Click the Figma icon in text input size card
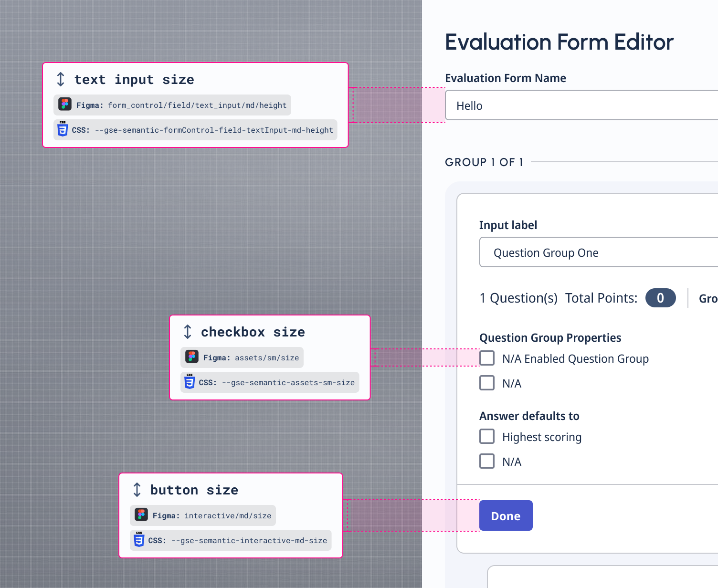This screenshot has width=718, height=588. point(65,104)
